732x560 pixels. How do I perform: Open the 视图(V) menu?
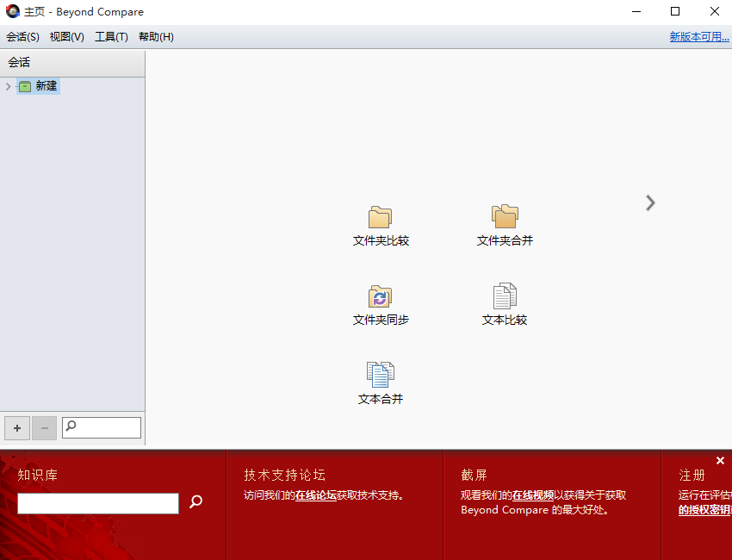[67, 37]
